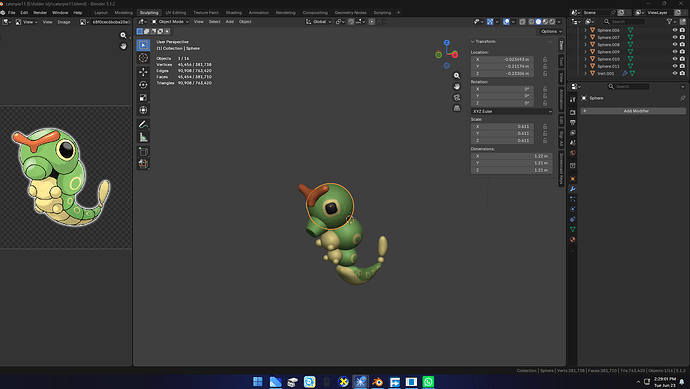Open the Material properties tab

[573, 239]
